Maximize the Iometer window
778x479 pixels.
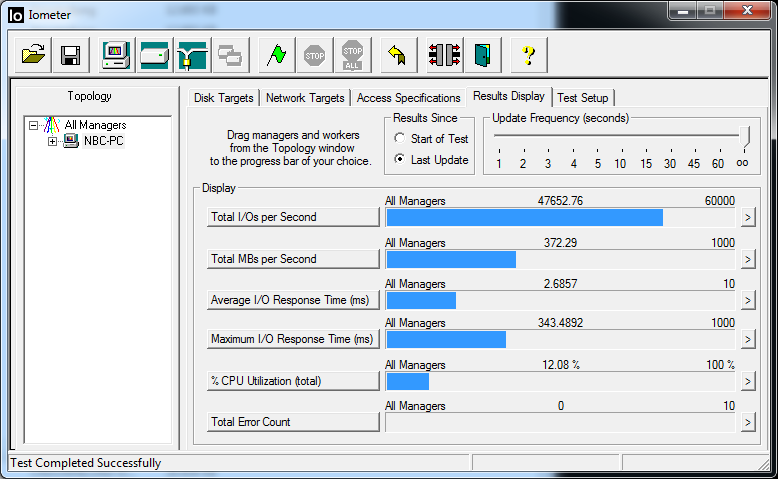[710, 11]
